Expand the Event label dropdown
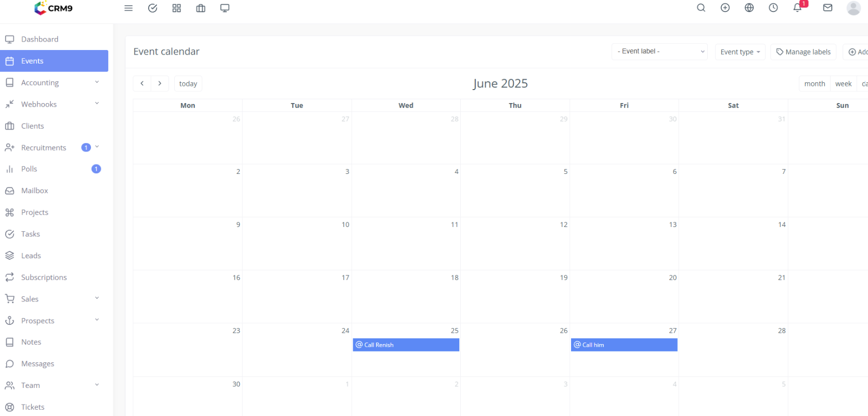This screenshot has width=868, height=416. tap(659, 52)
